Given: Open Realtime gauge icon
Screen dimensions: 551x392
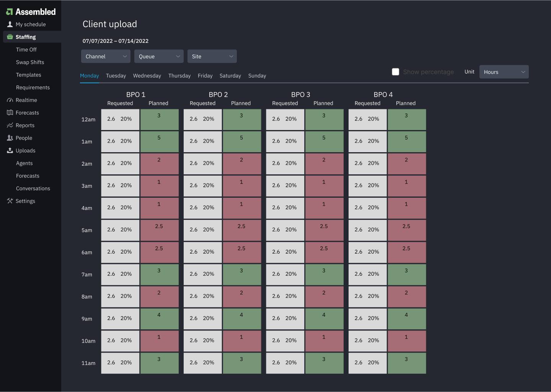Looking at the screenshot, I should tap(10, 100).
